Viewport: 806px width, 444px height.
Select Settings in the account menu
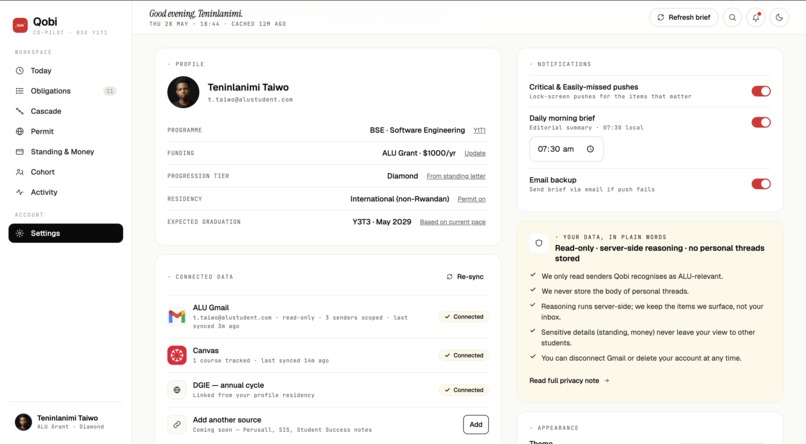(66, 233)
